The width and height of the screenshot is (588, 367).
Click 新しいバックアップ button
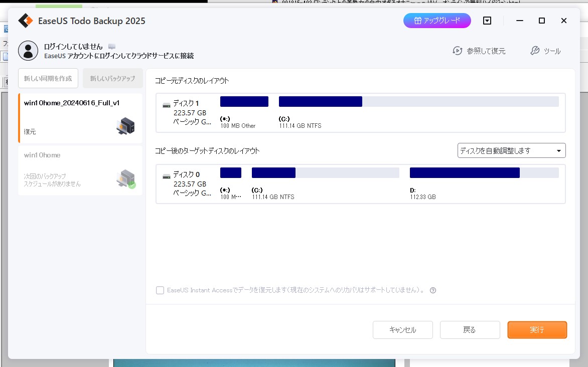pyautogui.click(x=112, y=78)
